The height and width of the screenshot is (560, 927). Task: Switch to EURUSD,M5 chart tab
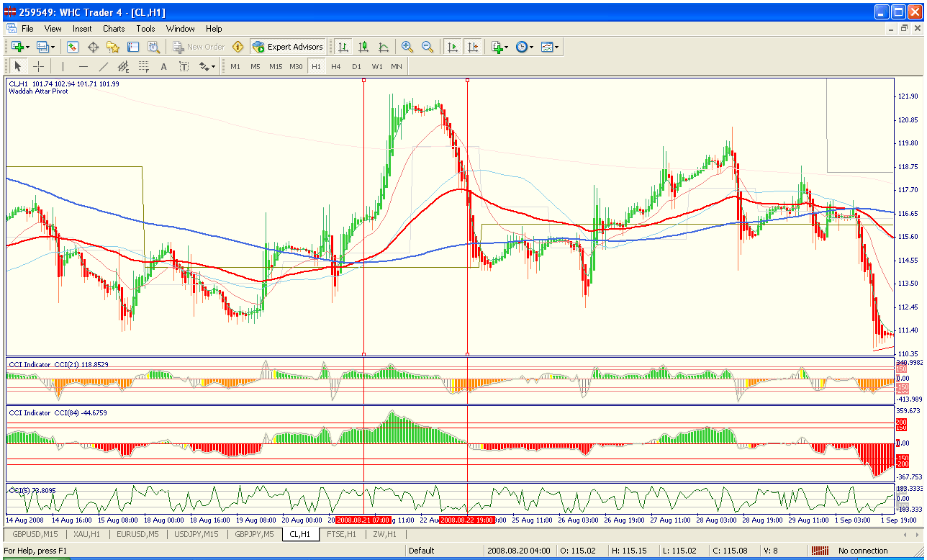coord(136,534)
